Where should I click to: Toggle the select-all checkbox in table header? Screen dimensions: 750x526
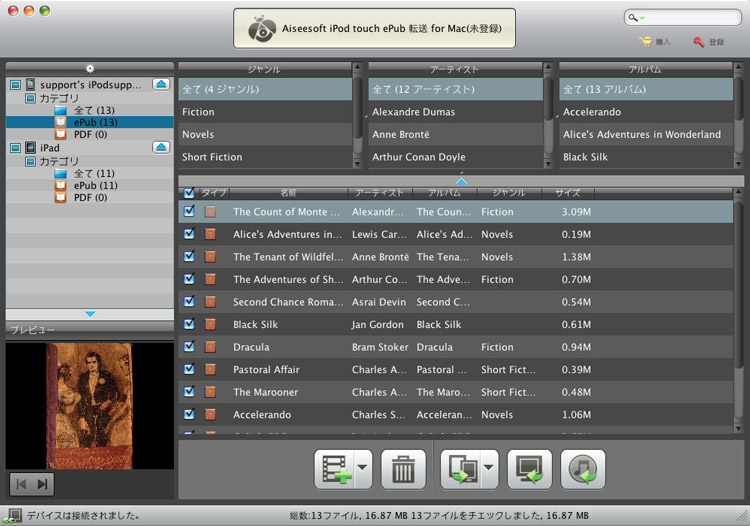click(188, 192)
